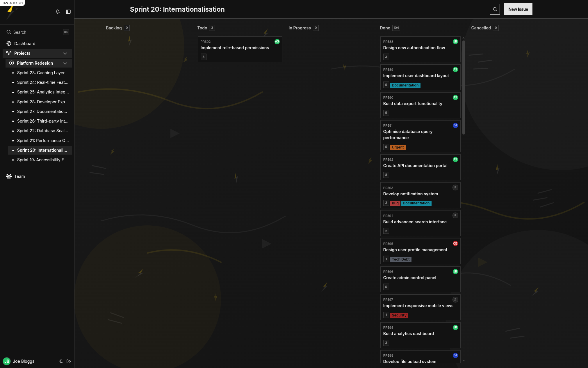
Task: Click the log out icon near Joe Bloggs
Action: [69, 361]
